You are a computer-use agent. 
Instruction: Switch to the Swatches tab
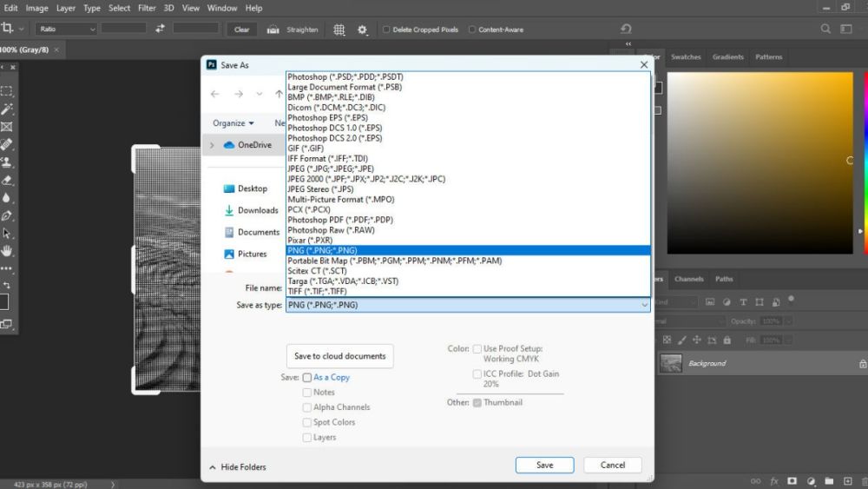click(x=686, y=57)
